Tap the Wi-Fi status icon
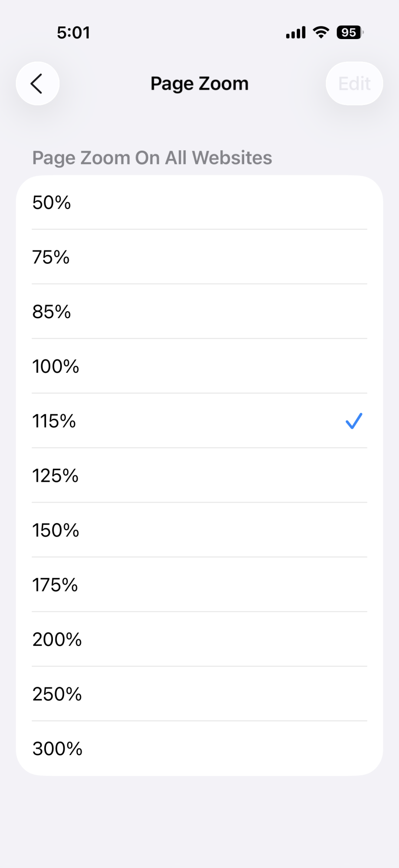The image size is (399, 868). click(321, 33)
